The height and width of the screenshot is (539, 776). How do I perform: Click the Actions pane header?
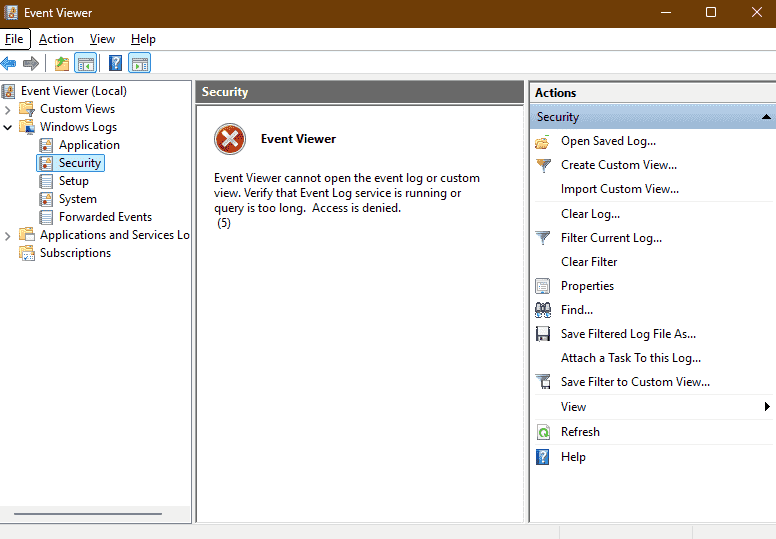coord(653,93)
